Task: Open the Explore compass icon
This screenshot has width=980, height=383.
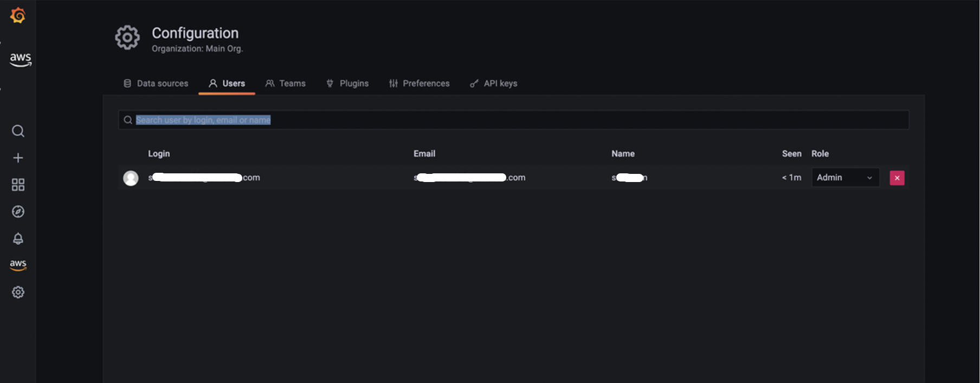Action: [18, 212]
